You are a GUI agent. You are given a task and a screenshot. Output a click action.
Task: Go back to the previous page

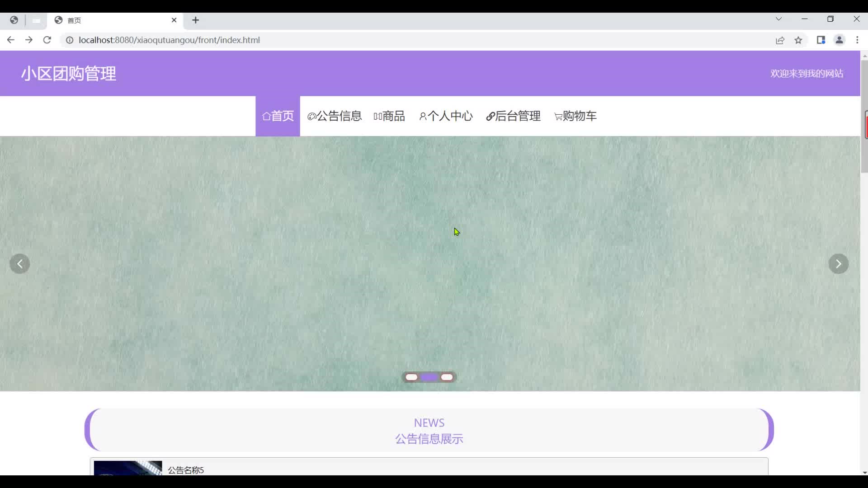coord(11,40)
